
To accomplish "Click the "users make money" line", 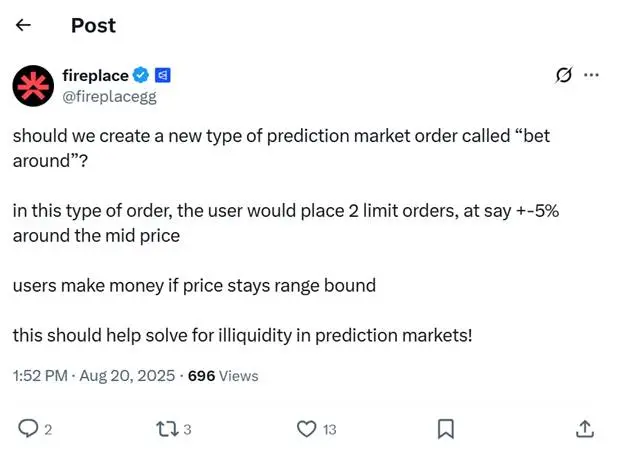I will tap(194, 285).
